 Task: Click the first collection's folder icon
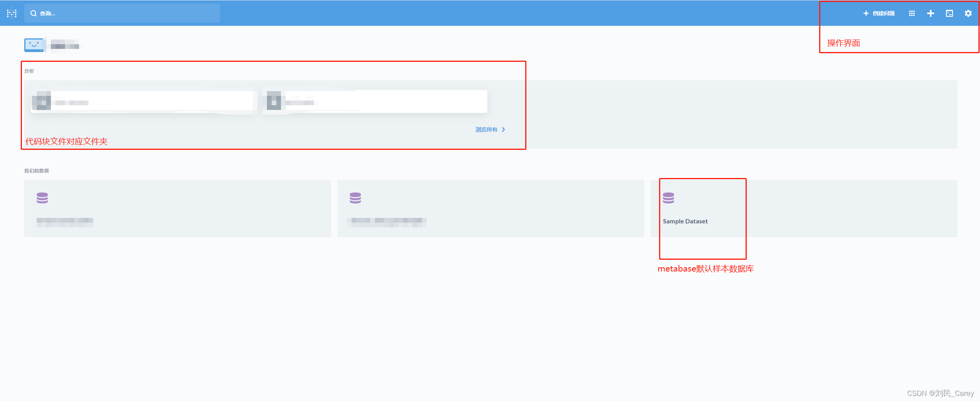click(41, 101)
